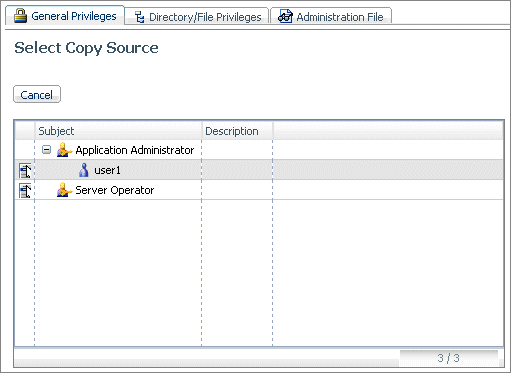Select the user1 entry
Image resolution: width=512 pixels, height=374 pixels.
pyautogui.click(x=107, y=170)
